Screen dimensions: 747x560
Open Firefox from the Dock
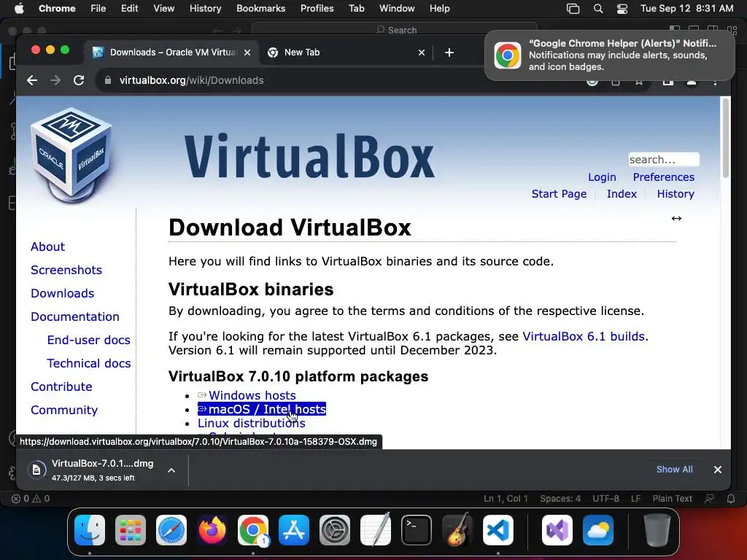pos(212,530)
